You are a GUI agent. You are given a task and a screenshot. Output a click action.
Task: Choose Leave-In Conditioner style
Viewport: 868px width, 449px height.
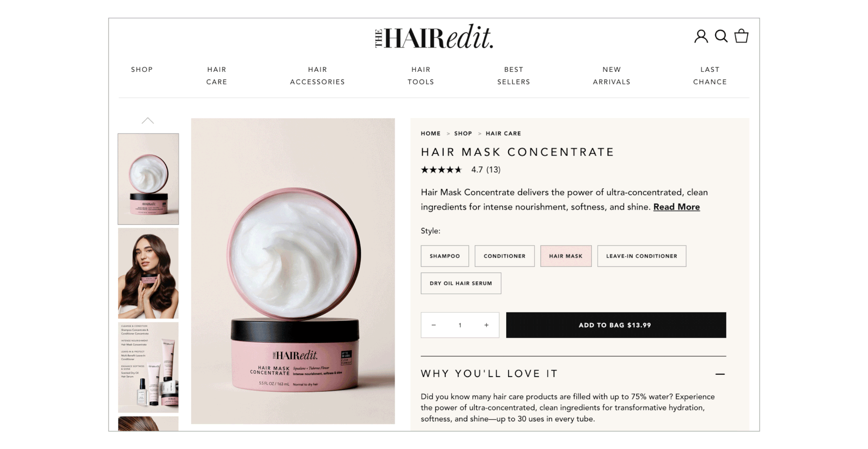coord(642,256)
